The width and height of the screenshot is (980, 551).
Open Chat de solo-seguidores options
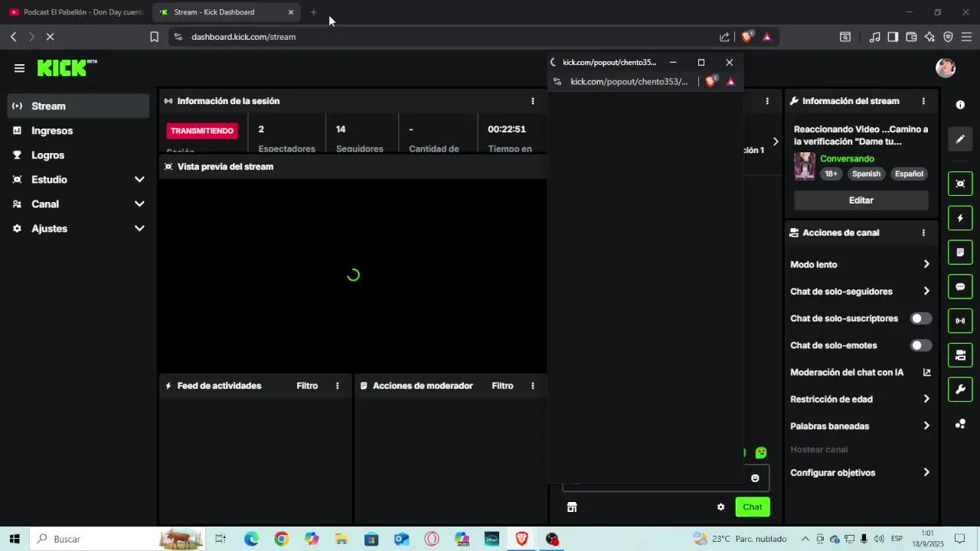click(861, 292)
